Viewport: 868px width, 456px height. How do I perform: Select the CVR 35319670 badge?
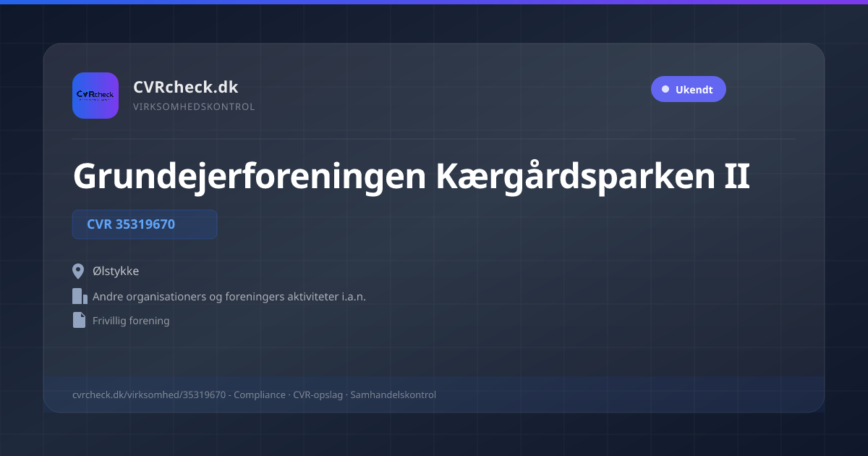[145, 224]
